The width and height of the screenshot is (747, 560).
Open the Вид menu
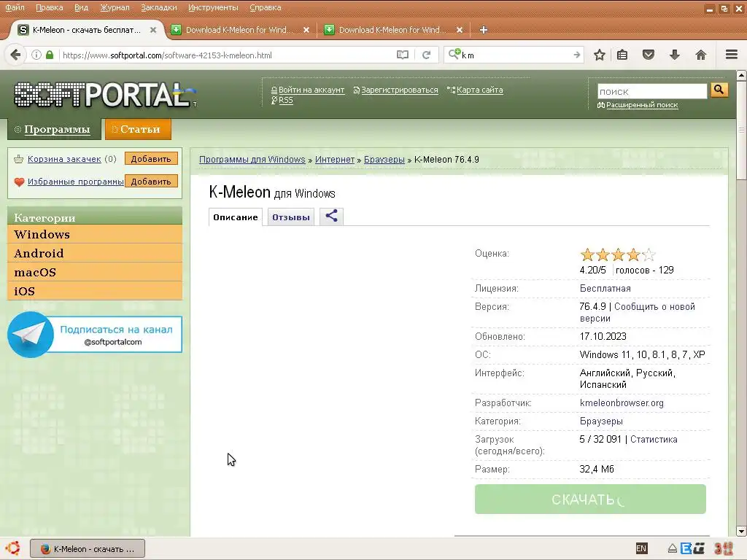tap(81, 7)
